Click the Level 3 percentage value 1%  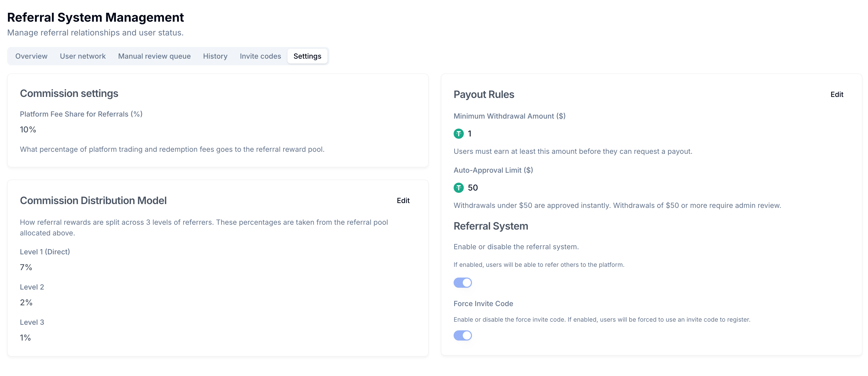pos(25,337)
